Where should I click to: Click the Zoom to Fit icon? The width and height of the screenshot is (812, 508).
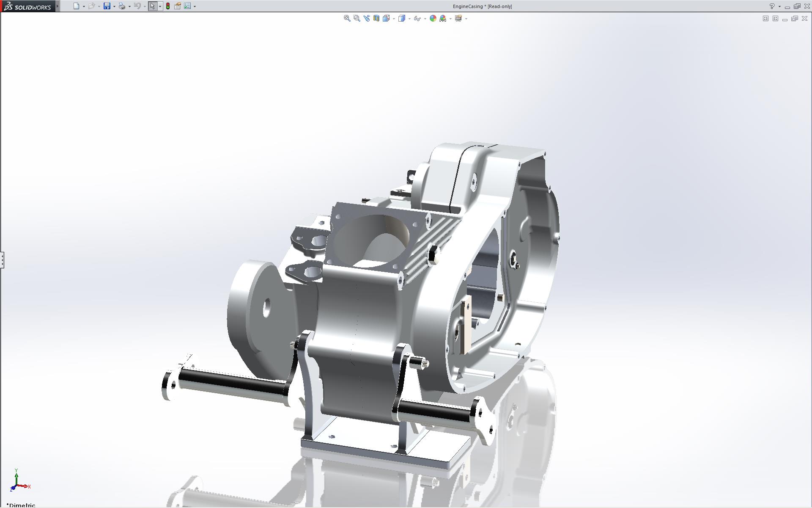coord(347,18)
